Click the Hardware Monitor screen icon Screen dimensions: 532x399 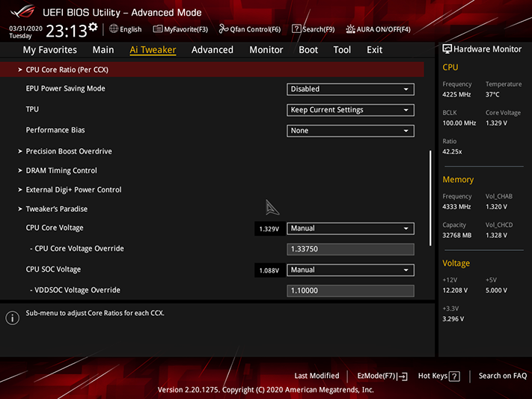(447, 49)
